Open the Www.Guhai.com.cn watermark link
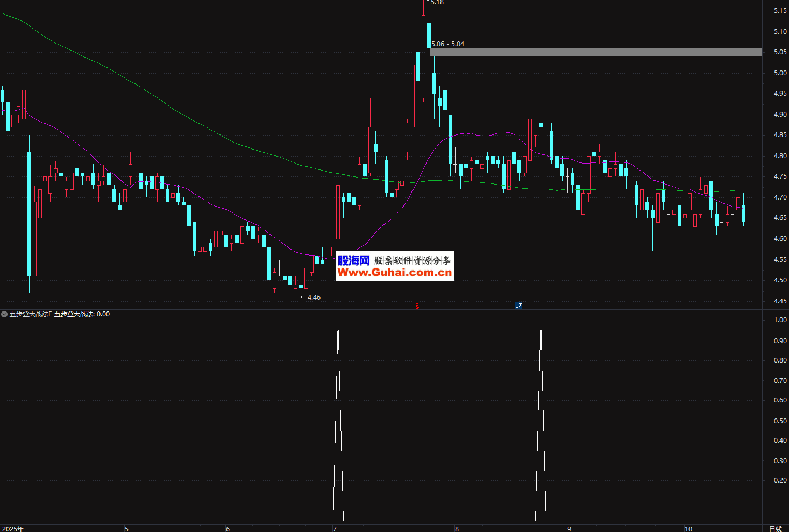This screenshot has height=532, width=789. coord(394,273)
